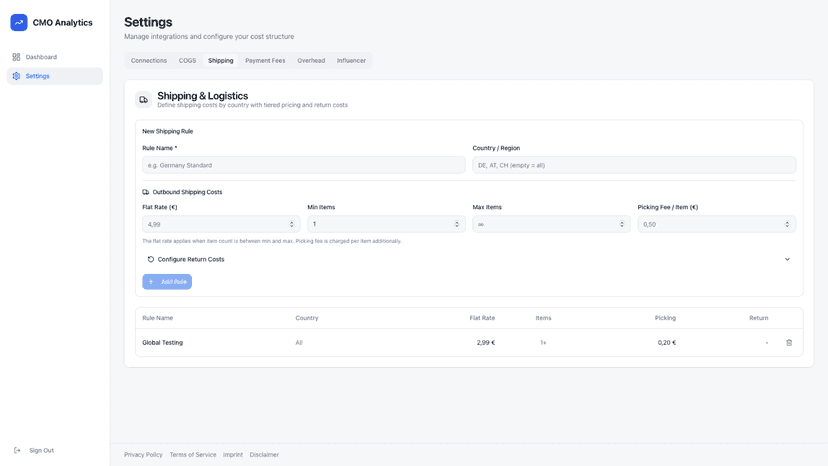Click the 1+ items cell
This screenshot has height=466, width=828.
pos(543,342)
